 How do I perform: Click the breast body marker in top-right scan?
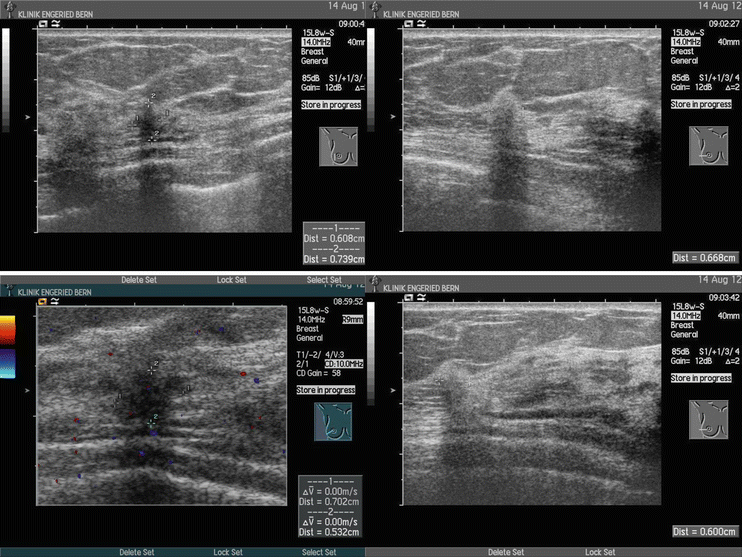click(709, 145)
